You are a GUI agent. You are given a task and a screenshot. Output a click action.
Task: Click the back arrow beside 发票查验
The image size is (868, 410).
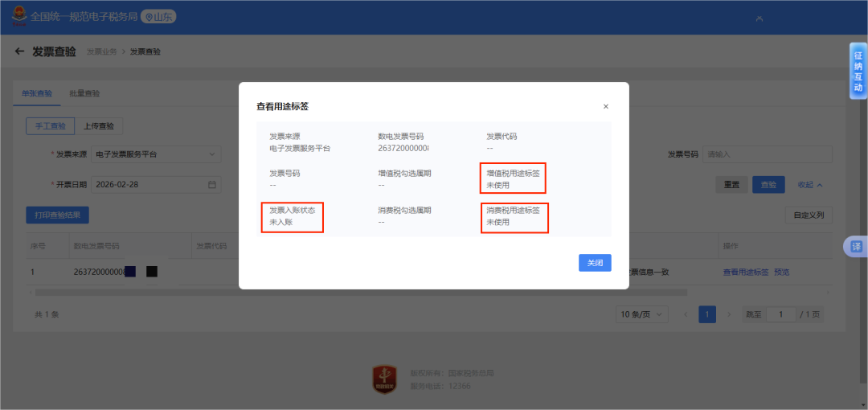20,51
